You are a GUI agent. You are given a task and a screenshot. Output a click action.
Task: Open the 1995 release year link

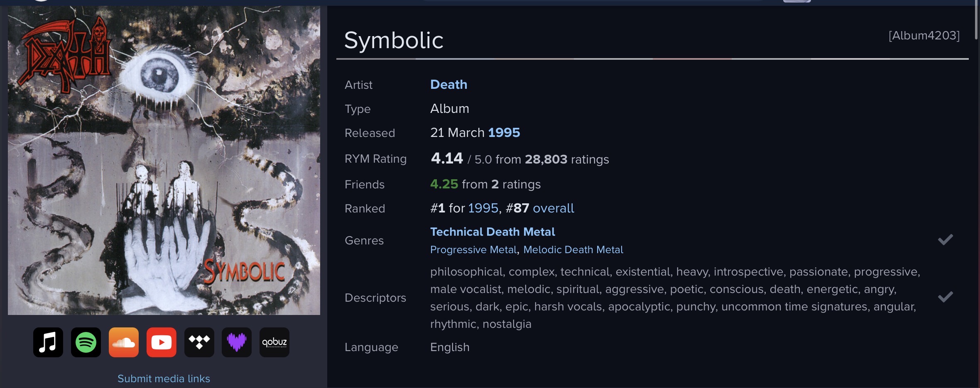[x=504, y=133]
